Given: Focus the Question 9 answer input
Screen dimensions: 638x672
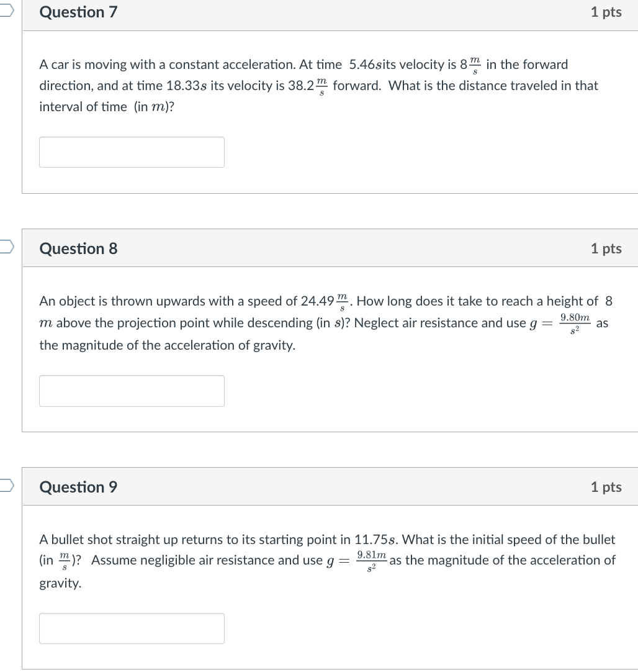Looking at the screenshot, I should 132,629.
